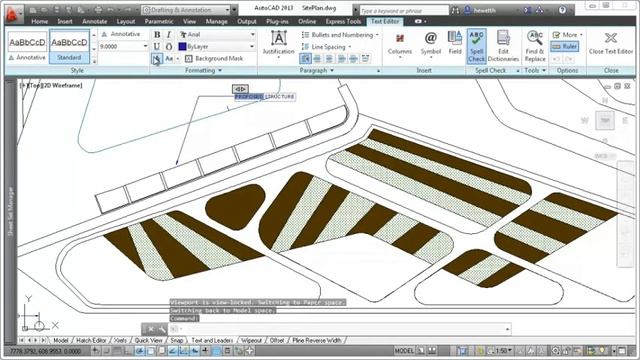The height and width of the screenshot is (360, 640).
Task: Switch to the Wipeout layout tab
Action: point(251,340)
